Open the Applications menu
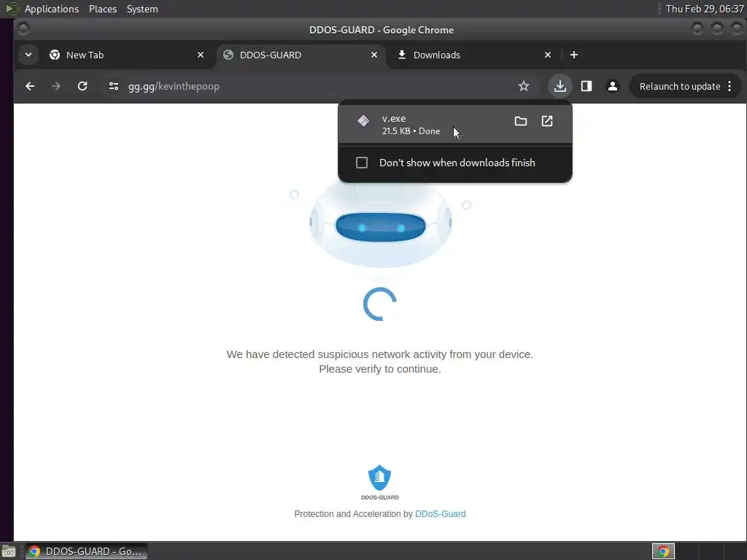Viewport: 747px width, 560px height. 52,9
